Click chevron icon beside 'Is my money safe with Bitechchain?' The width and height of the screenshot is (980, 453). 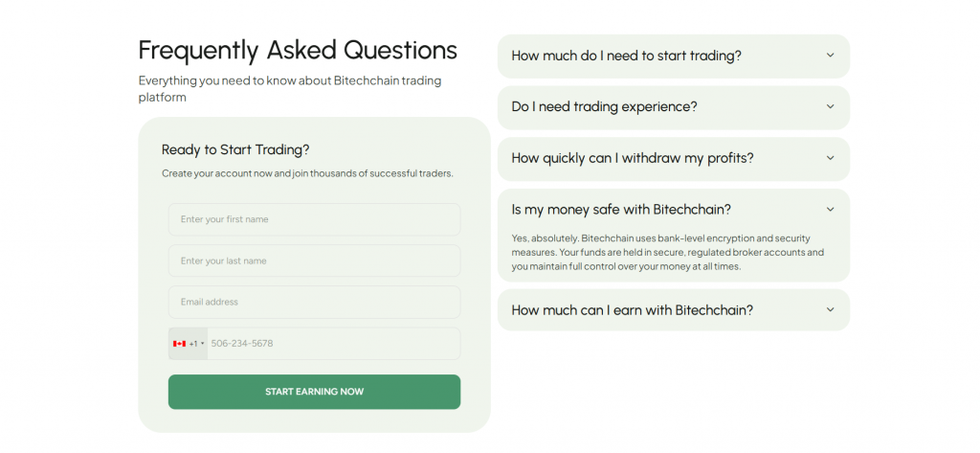pos(830,209)
